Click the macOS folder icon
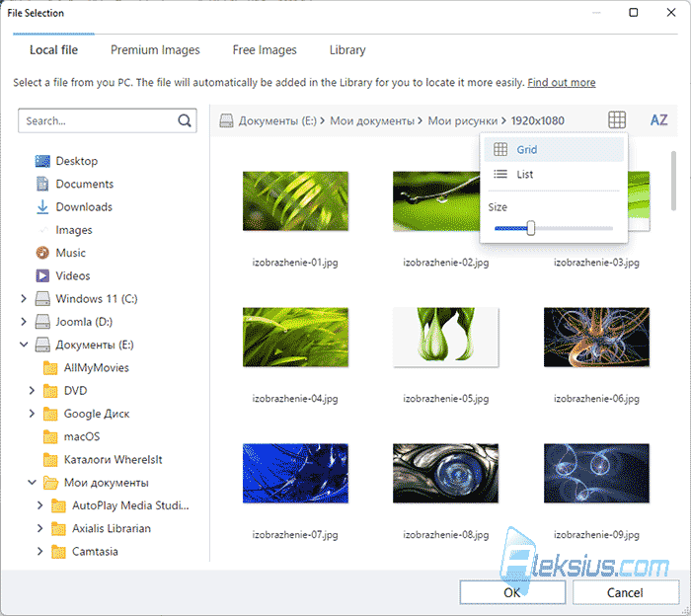Viewport: 691px width, 616px height. tap(50, 436)
